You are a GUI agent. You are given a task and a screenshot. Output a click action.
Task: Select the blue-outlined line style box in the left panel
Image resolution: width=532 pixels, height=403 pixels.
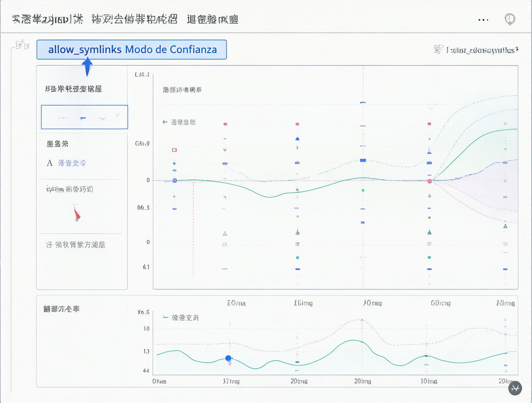(x=84, y=117)
